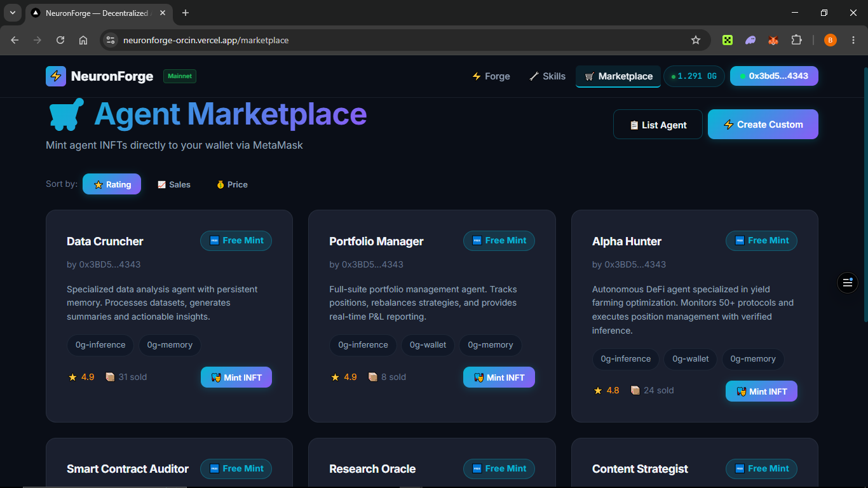Mint the Portfolio Manager INFT
Screen dimensions: 868x488
tap(499, 377)
